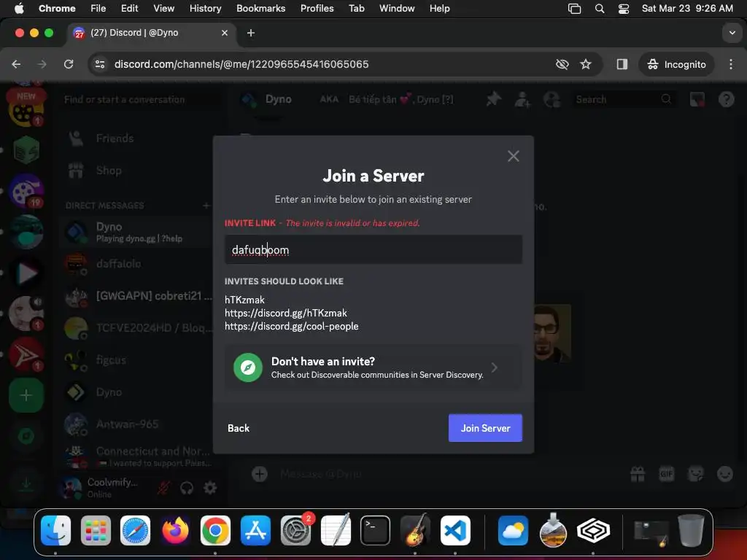This screenshot has width=747, height=560.
Task: Open the Connecticut and Nor... direct message
Action: 138,456
